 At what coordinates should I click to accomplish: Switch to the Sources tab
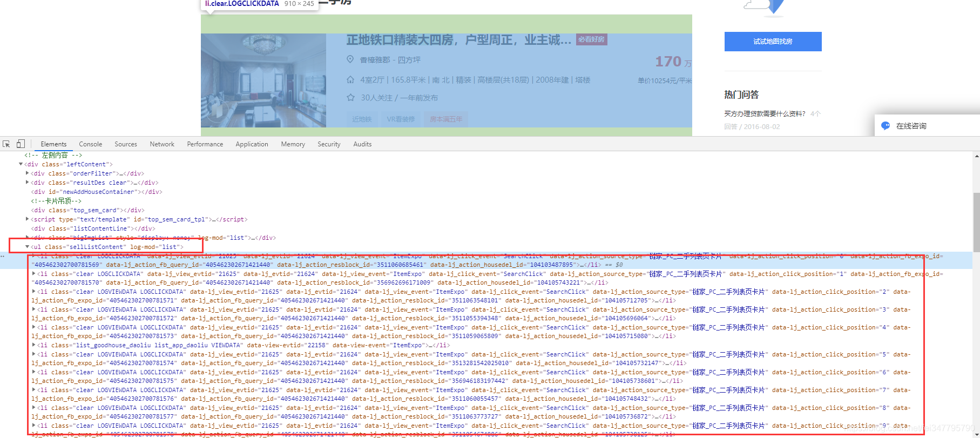click(126, 144)
